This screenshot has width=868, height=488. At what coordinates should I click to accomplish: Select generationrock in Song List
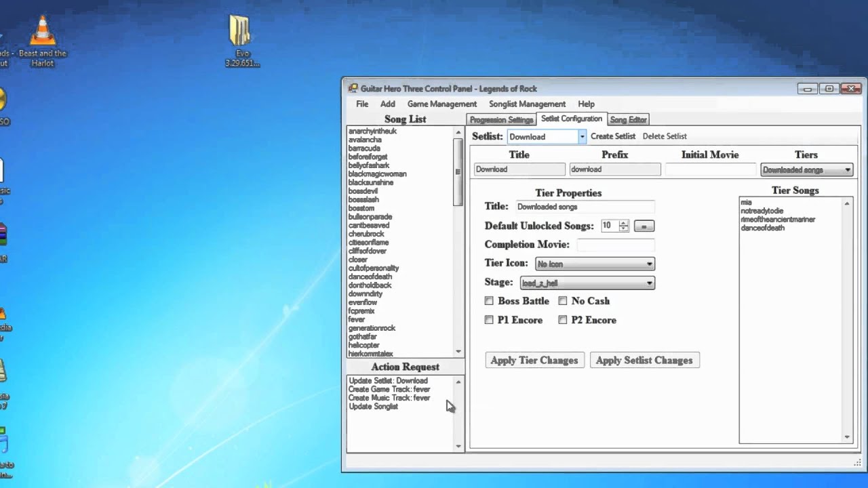tap(372, 328)
